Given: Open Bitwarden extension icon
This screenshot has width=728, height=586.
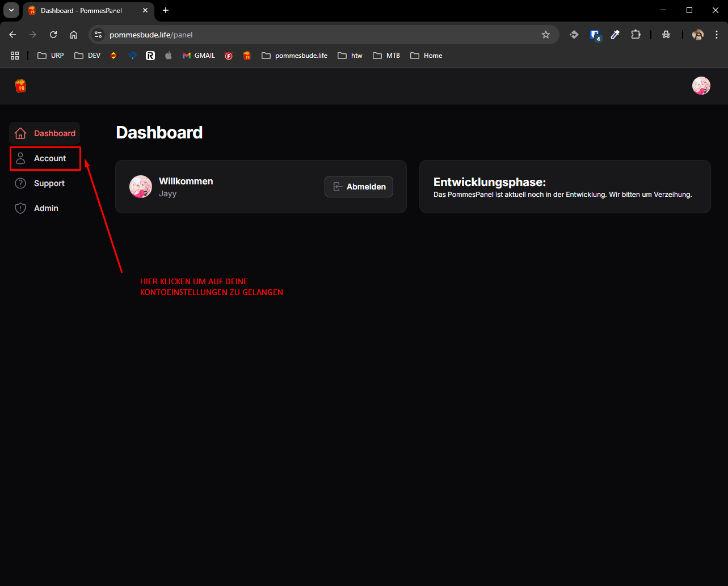Looking at the screenshot, I should pos(595,35).
